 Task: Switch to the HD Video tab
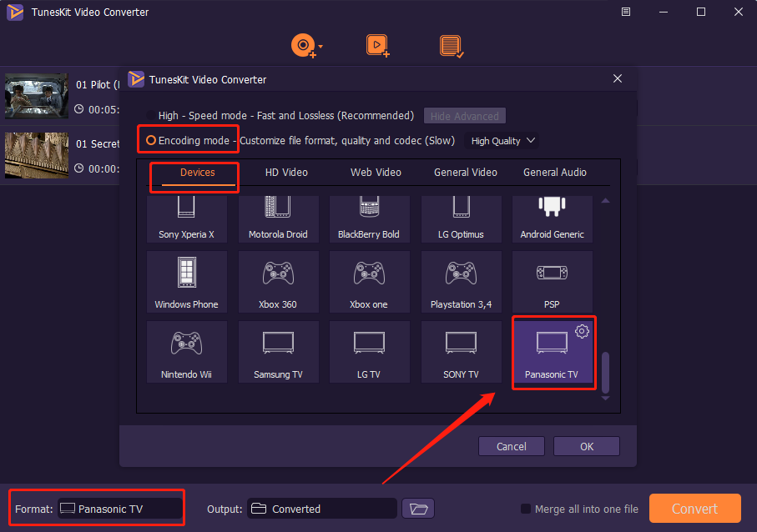(x=286, y=173)
